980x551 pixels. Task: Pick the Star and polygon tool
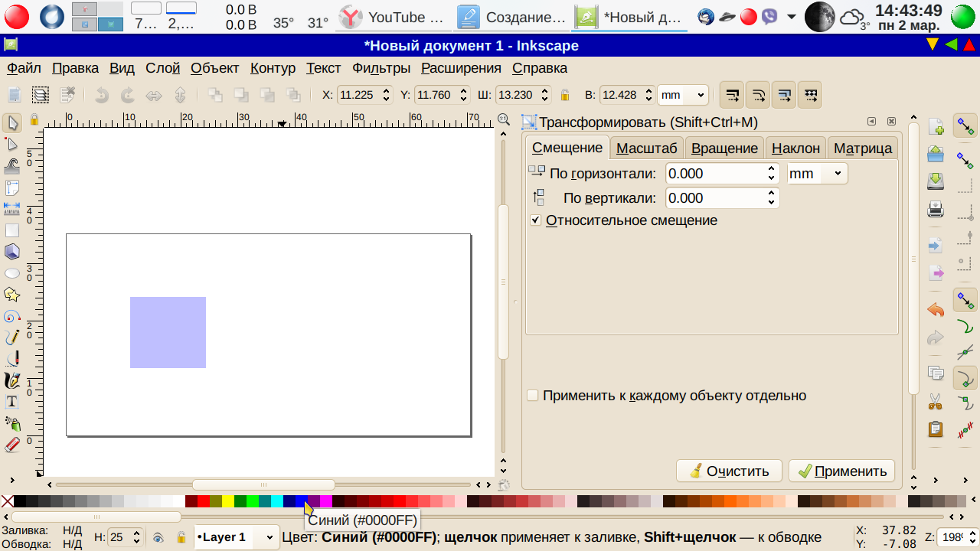coord(11,295)
